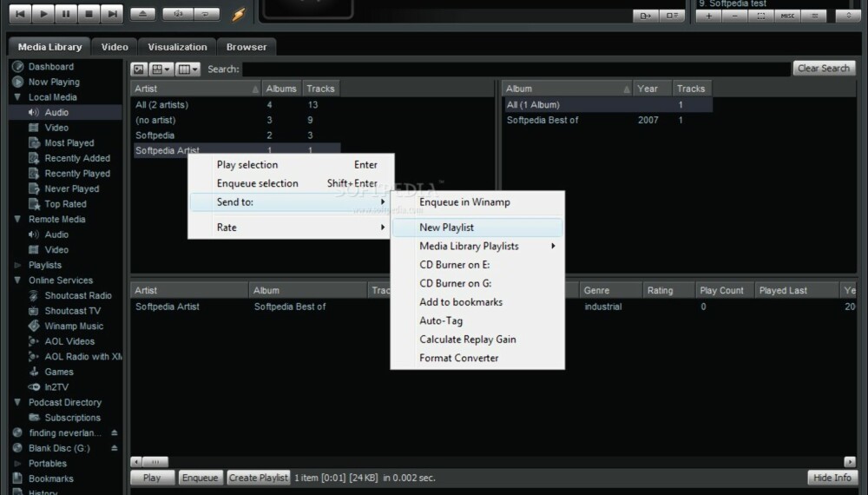Open the Games service
Viewport: 868px width, 495px height.
click(x=59, y=372)
